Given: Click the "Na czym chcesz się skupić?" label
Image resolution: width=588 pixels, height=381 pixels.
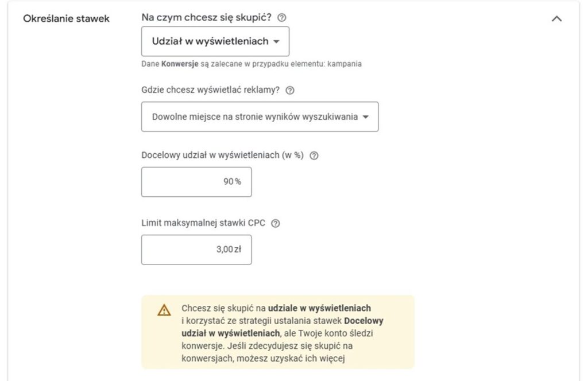Looking at the screenshot, I should (206, 17).
